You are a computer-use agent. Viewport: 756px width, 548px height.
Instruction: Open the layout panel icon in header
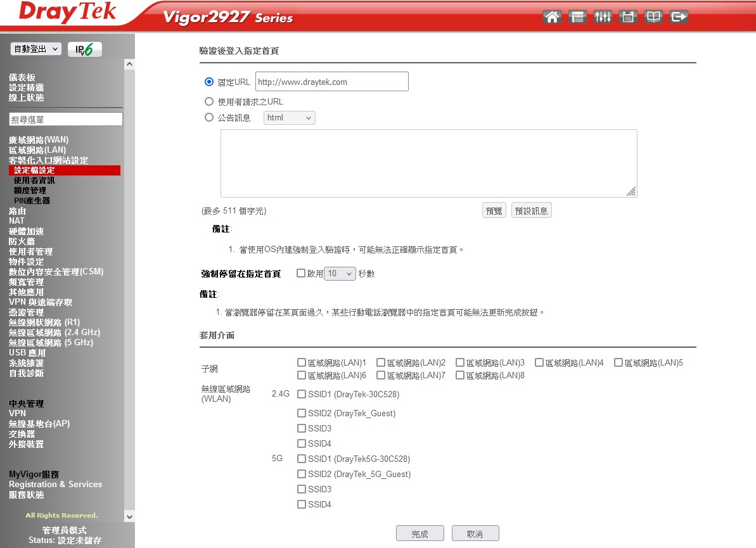(577, 17)
